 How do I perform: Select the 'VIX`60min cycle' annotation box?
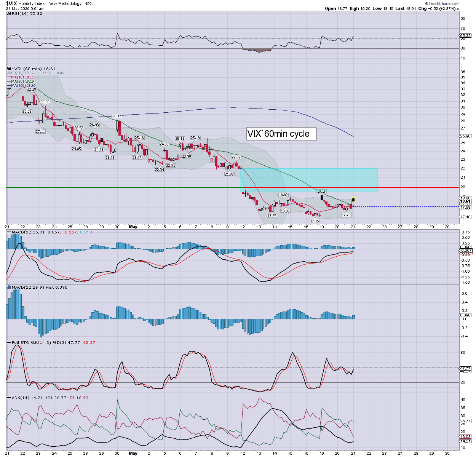[281, 134]
